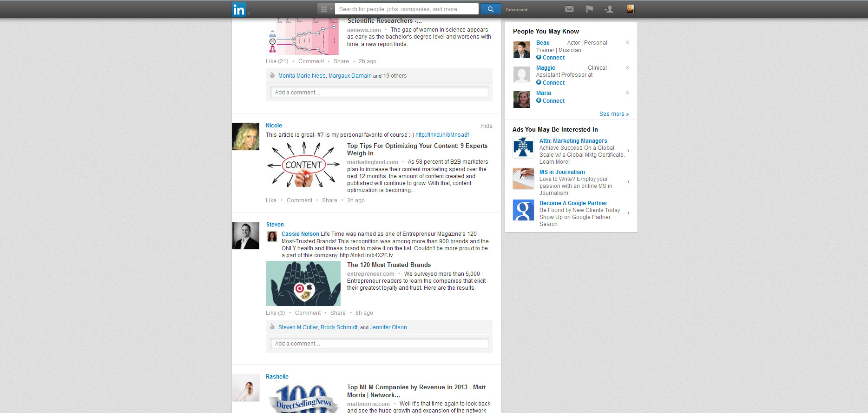
Task: Click the Add a comment field under Steven's post
Action: tap(379, 344)
